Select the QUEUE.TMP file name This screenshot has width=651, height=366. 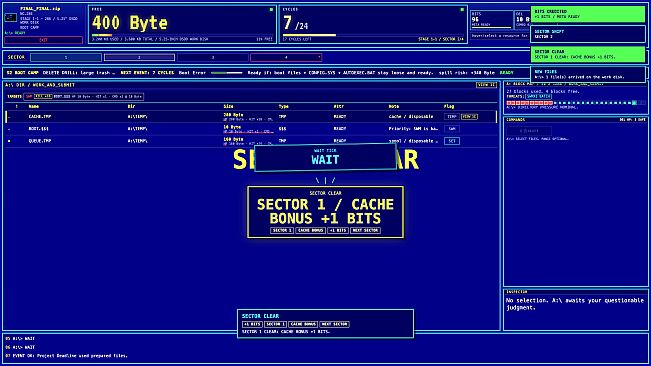pos(40,141)
